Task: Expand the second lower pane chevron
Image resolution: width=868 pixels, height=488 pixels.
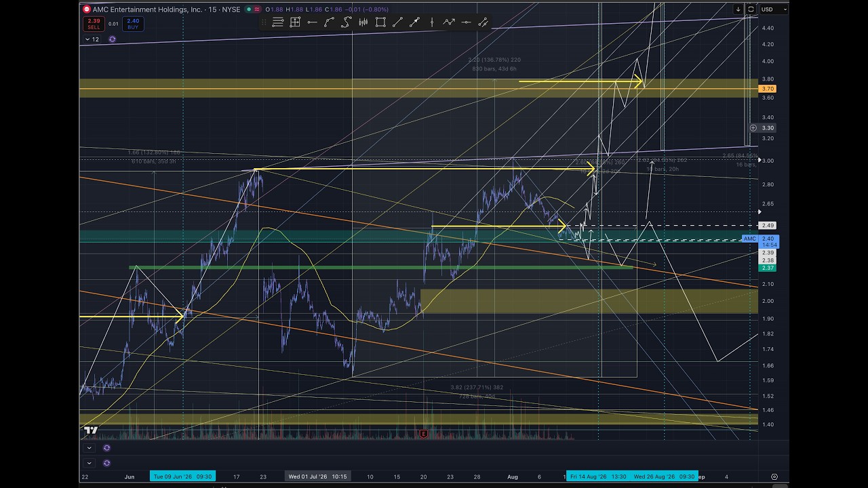Action: pyautogui.click(x=89, y=463)
